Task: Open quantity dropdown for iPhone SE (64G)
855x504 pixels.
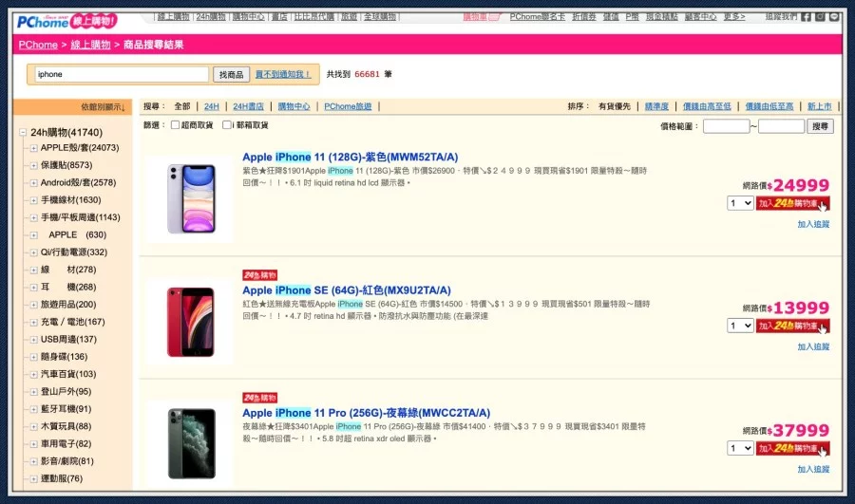Action: (740, 326)
